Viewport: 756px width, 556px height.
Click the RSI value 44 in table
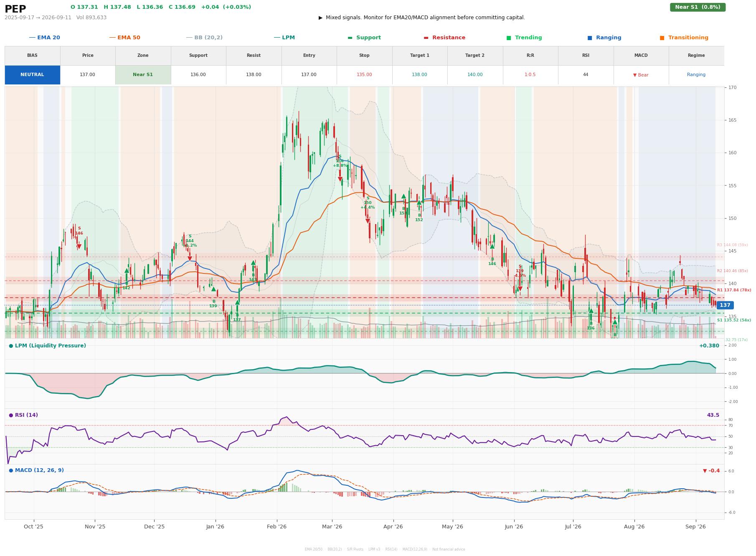click(586, 75)
